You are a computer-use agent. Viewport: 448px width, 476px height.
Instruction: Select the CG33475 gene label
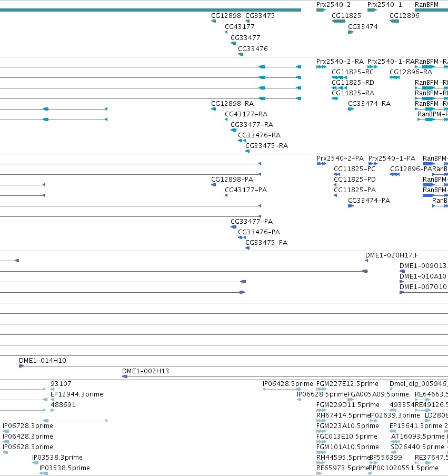tap(260, 15)
